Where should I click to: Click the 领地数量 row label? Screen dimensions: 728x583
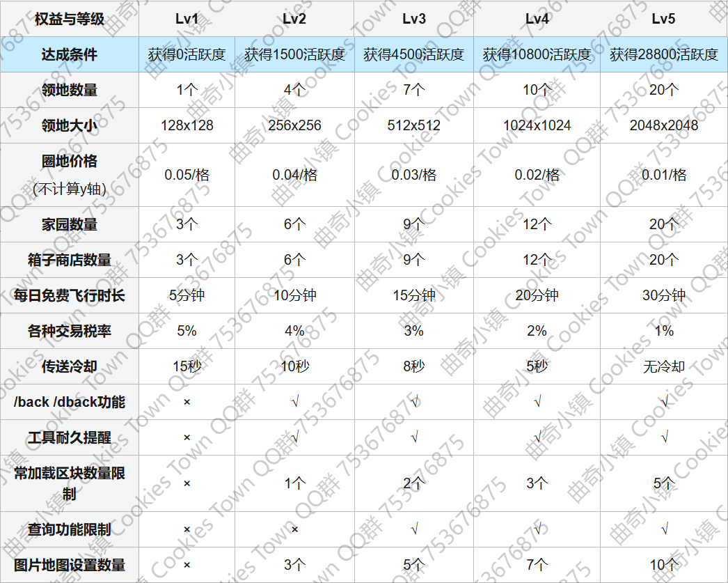(x=69, y=90)
